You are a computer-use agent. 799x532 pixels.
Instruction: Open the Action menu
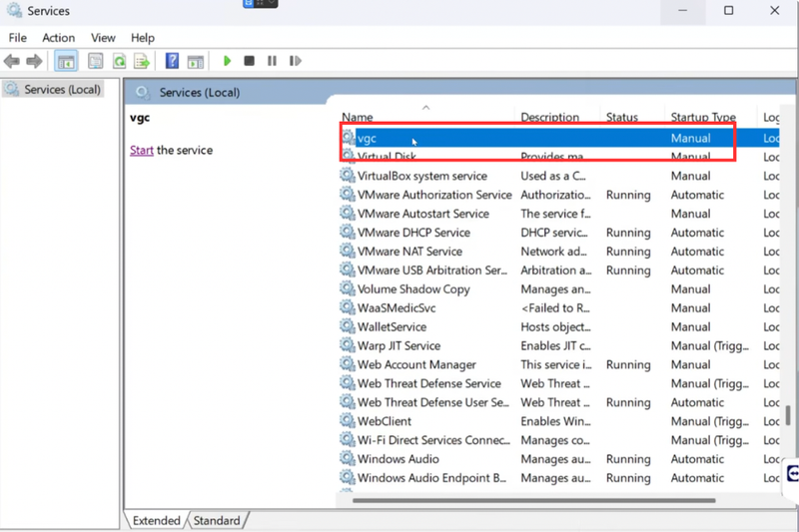pos(58,38)
